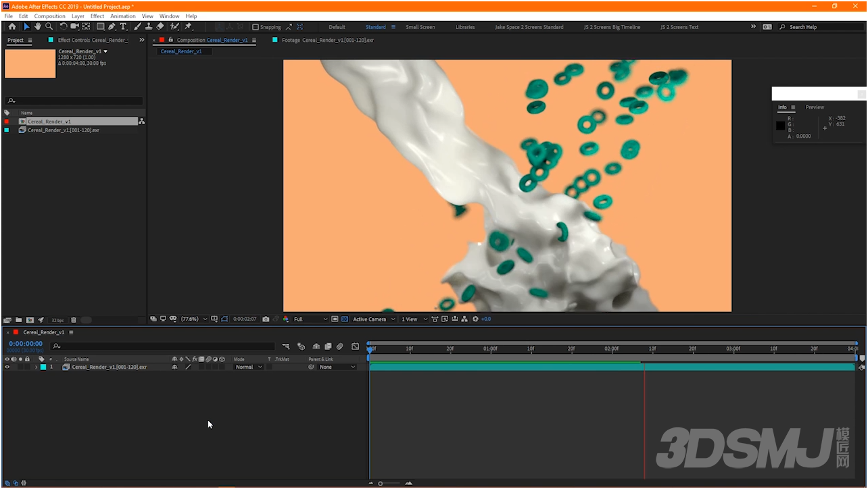Image resolution: width=868 pixels, height=489 pixels.
Task: Switch to the Effect Controls tab
Action: click(x=92, y=40)
